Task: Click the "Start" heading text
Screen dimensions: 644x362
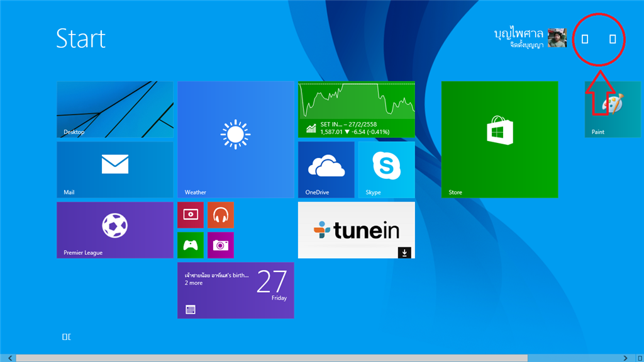Action: [81, 38]
